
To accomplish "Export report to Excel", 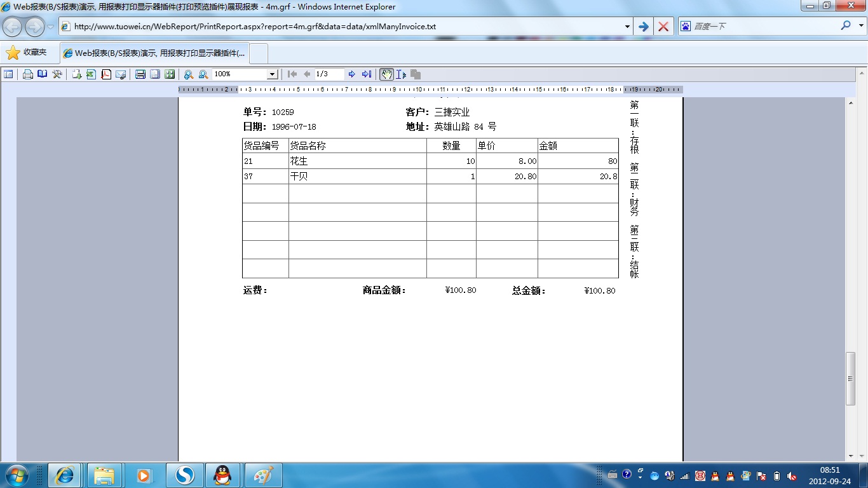I will coord(91,74).
